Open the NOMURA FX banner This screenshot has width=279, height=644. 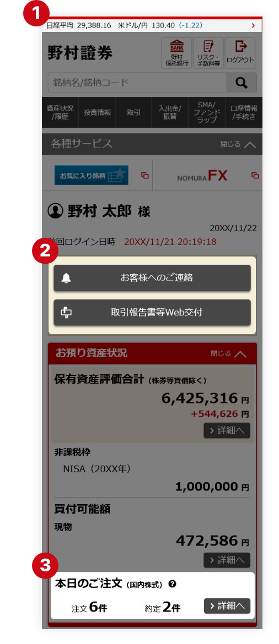(x=202, y=176)
